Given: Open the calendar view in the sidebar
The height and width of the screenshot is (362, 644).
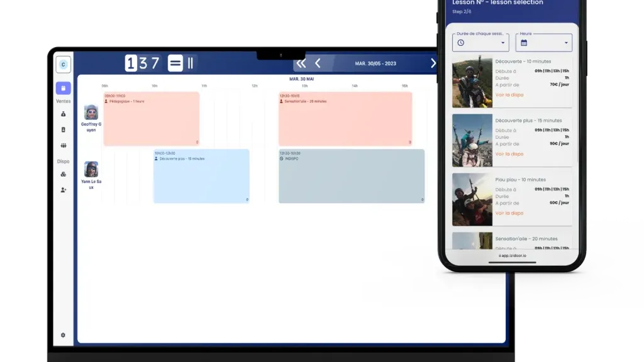Looking at the screenshot, I should (x=63, y=89).
